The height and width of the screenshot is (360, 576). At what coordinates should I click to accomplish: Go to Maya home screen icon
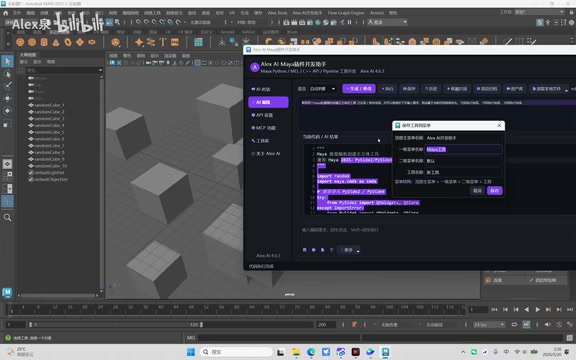point(6,13)
